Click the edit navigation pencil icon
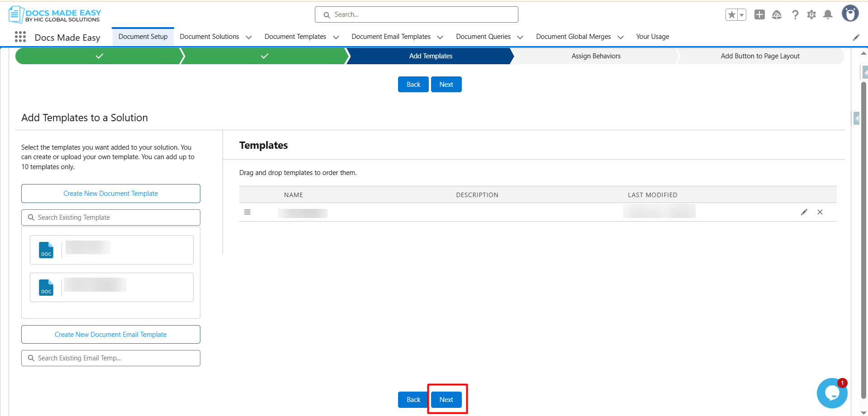Viewport: 868px width, 416px height. coord(856,38)
